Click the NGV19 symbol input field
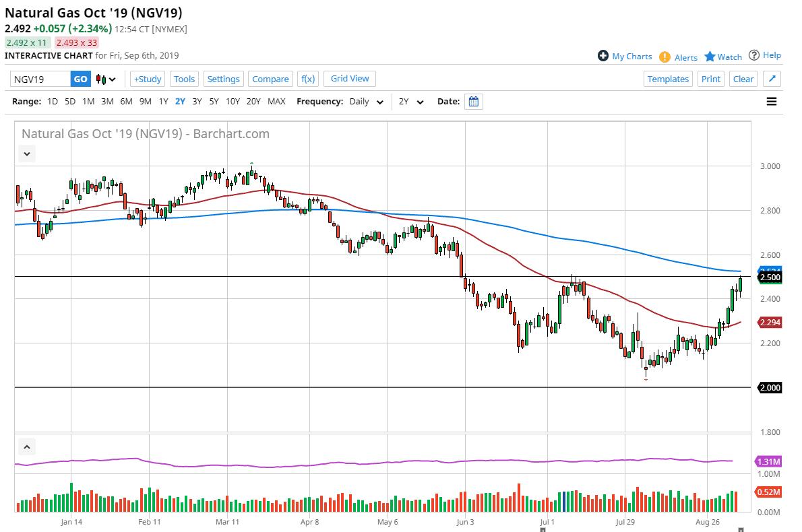This screenshot has width=802, height=532. tap(40, 79)
